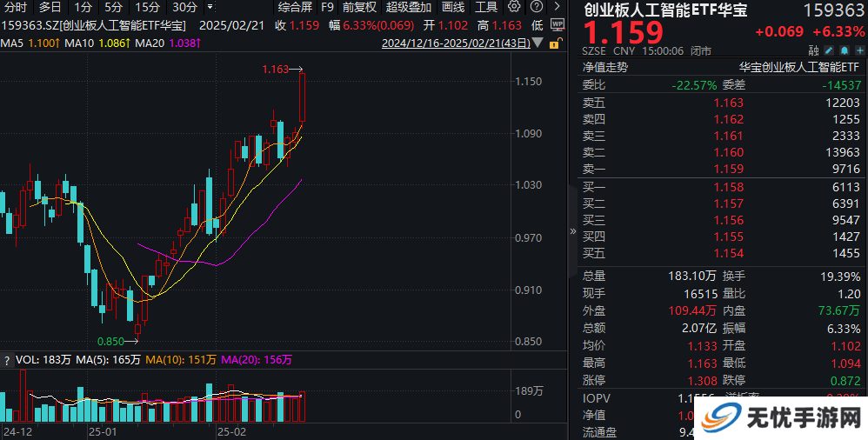Viewport: 868px width, 440px height.
Task: Click the 0.850 low price marker on chart
Action: click(118, 342)
